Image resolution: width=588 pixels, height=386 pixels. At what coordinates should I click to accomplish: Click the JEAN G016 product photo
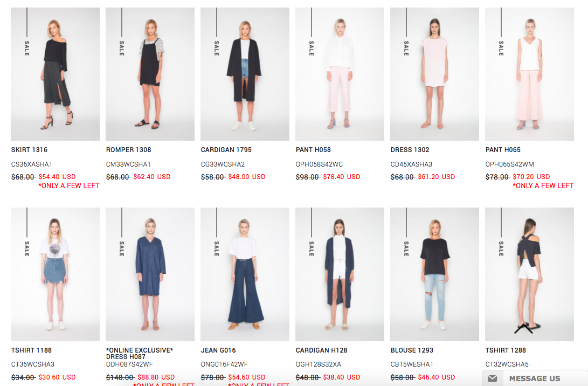(x=245, y=274)
